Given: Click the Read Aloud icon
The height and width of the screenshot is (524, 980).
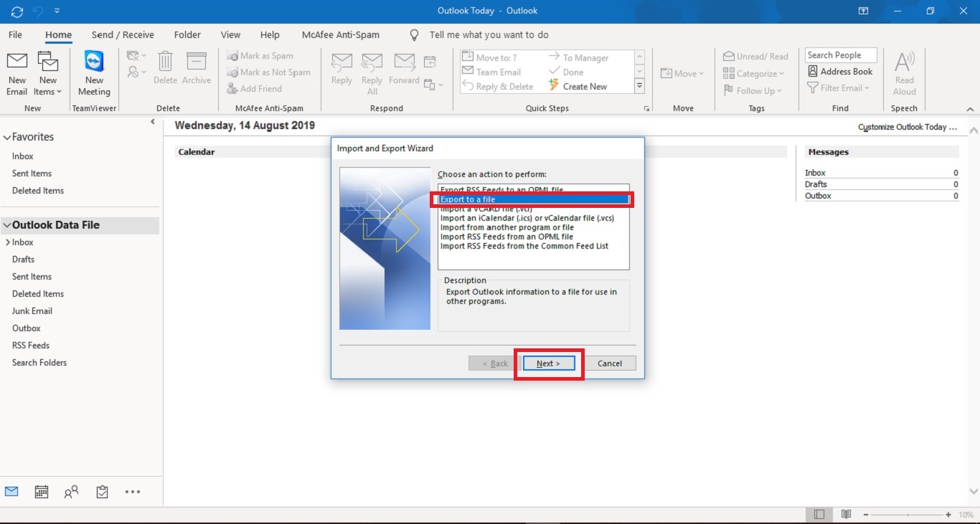Looking at the screenshot, I should (x=904, y=74).
